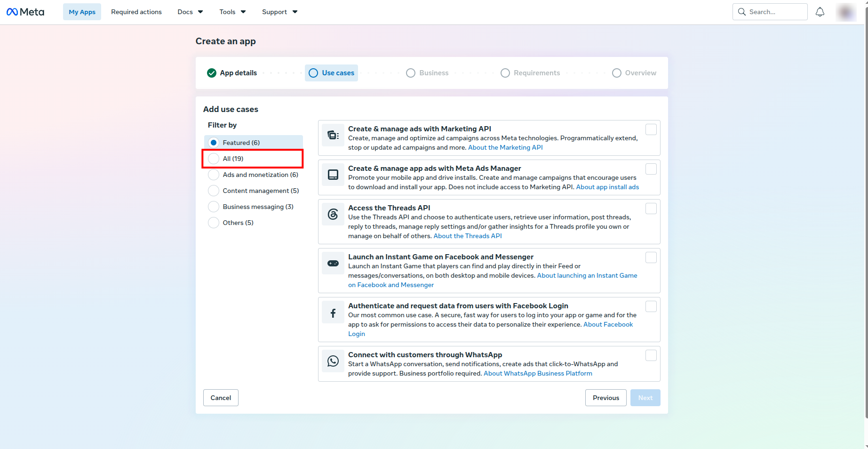Screen dimensions: 868x449
Task: Click the Previous button
Action: pos(606,398)
